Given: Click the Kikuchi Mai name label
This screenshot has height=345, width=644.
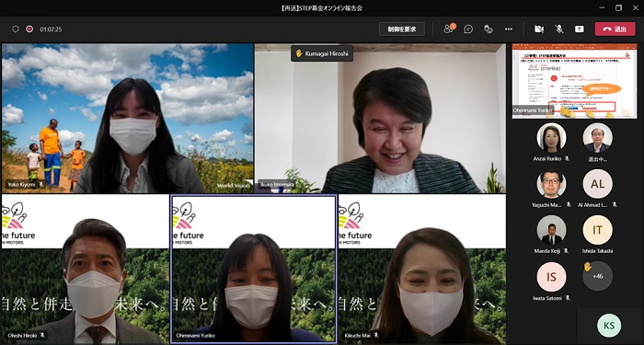Looking at the screenshot, I should click(x=358, y=336).
